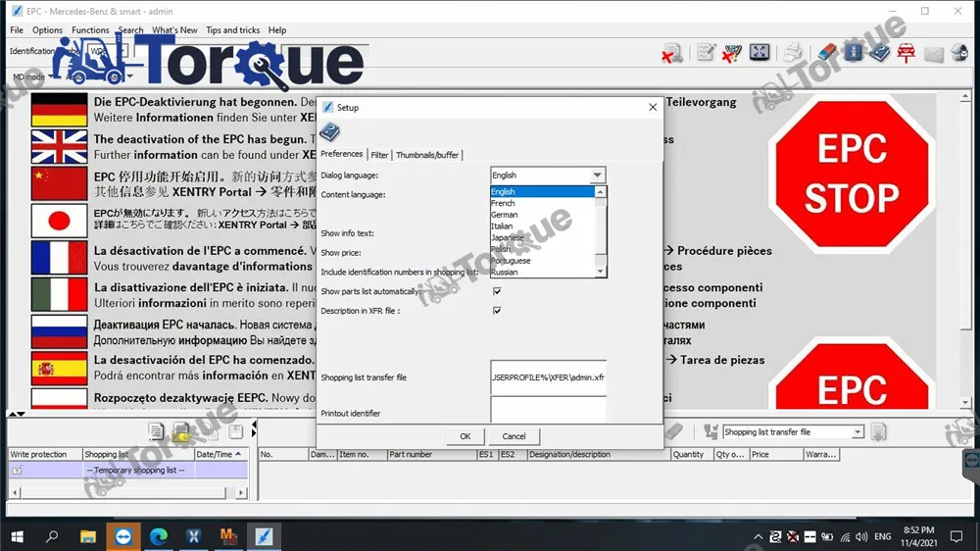Screen dimensions: 980x551
Task: Click the book icon in Setup dialog
Action: 329,132
